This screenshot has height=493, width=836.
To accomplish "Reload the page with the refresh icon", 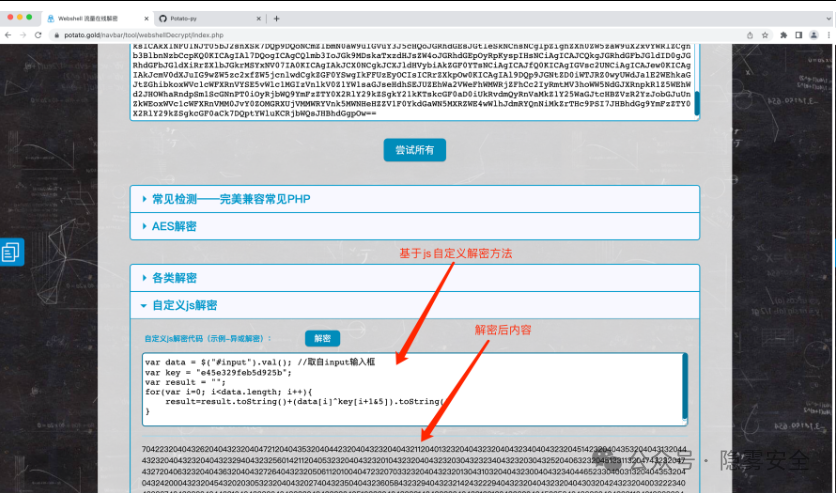I will pyautogui.click(x=38, y=35).
